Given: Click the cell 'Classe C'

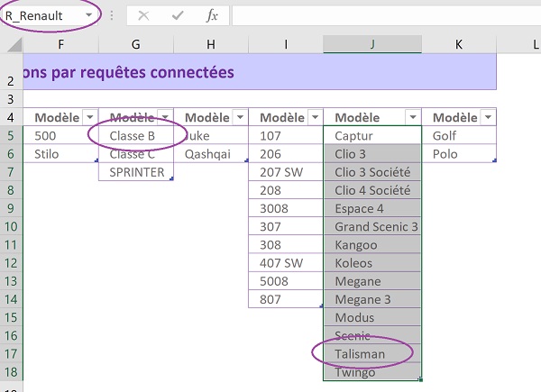Looking at the screenshot, I should click(136, 154).
